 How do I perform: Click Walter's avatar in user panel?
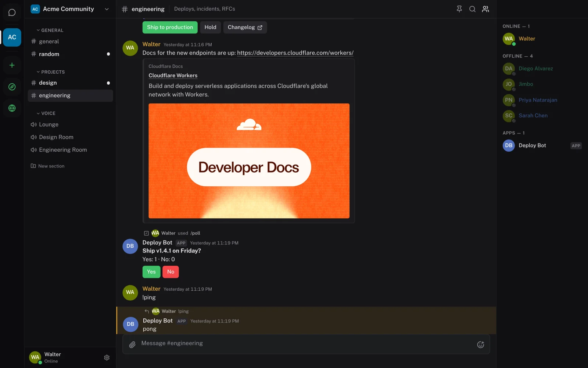(35, 357)
